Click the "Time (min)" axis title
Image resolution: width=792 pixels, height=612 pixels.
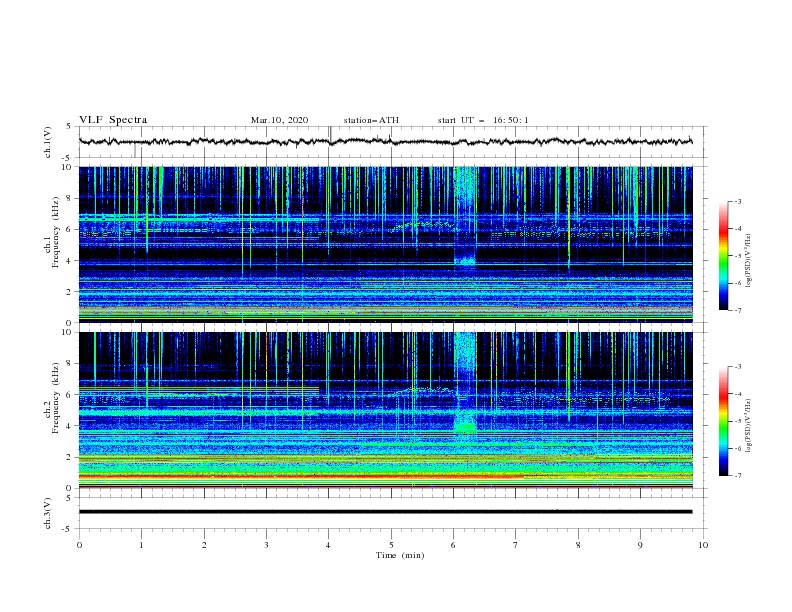click(x=400, y=555)
